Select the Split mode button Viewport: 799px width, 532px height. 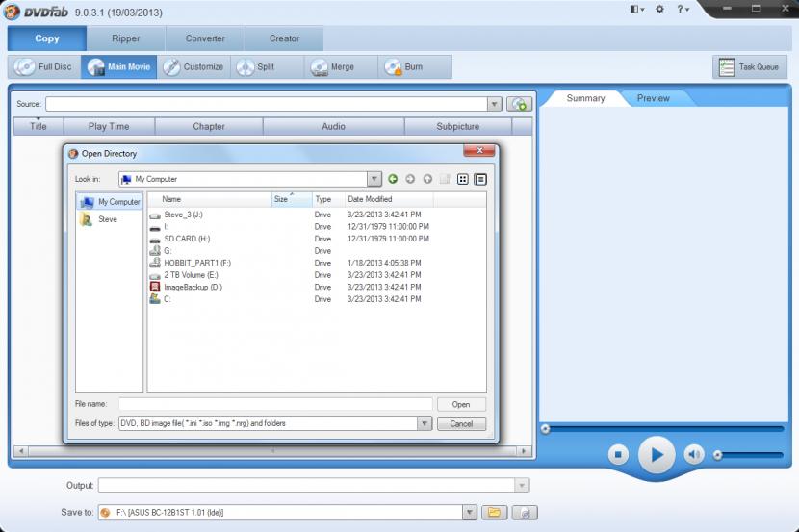tap(256, 67)
